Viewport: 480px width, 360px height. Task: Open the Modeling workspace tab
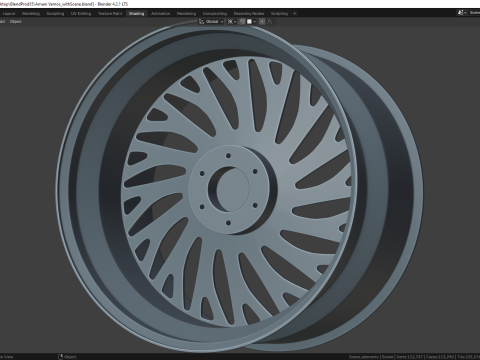[31, 14]
